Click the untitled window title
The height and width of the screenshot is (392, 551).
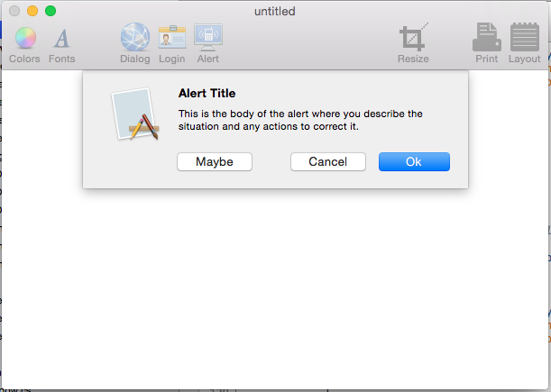click(275, 11)
